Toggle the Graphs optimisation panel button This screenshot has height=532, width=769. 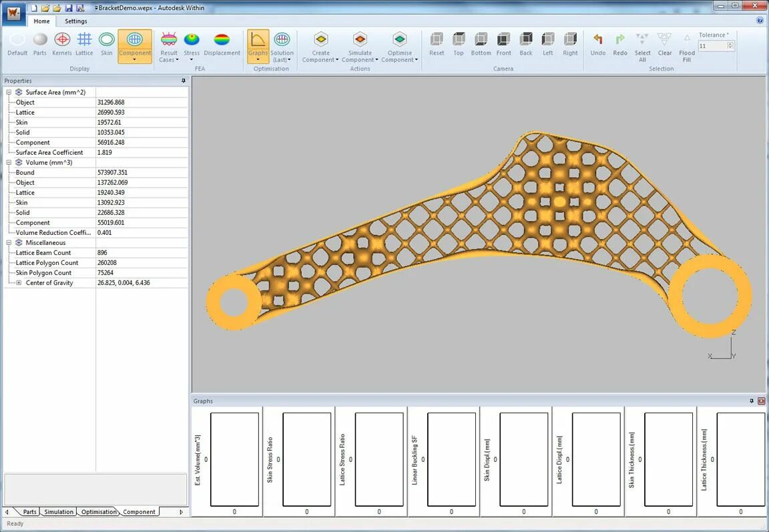click(x=258, y=47)
